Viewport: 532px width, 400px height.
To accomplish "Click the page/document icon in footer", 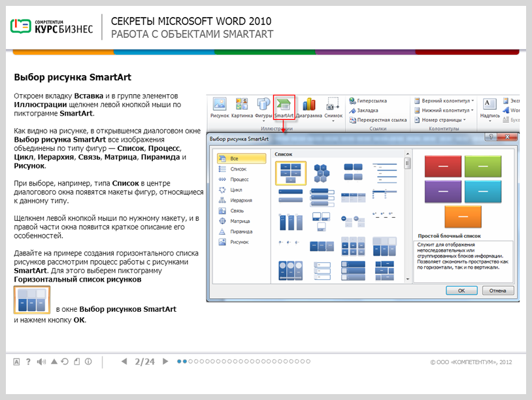I will click(77, 361).
